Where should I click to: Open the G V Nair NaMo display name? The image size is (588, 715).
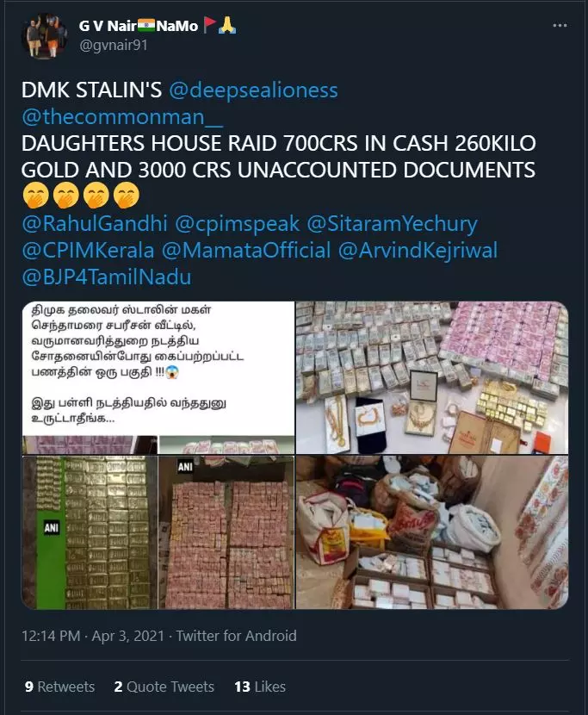(x=158, y=26)
